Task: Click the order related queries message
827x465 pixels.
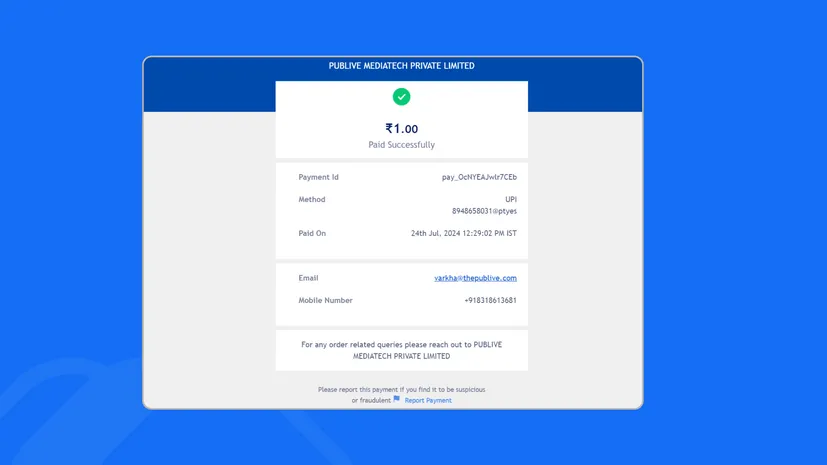Action: coord(401,350)
